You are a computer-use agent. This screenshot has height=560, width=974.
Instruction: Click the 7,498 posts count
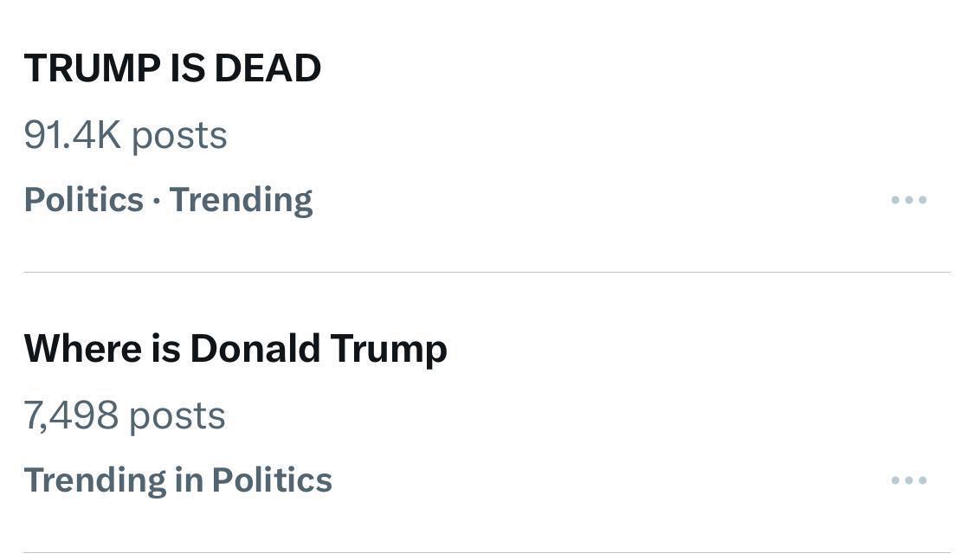(x=125, y=415)
